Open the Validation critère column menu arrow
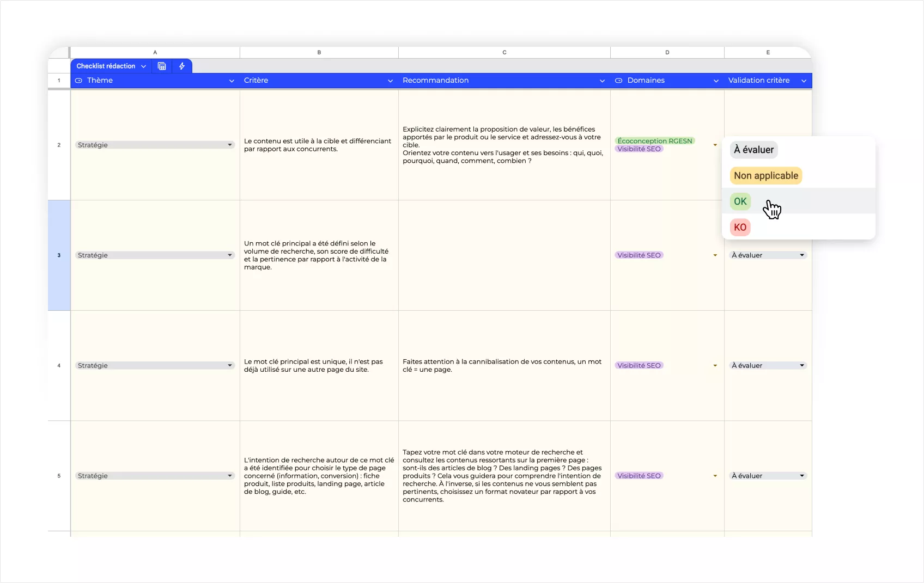Image resolution: width=924 pixels, height=583 pixels. point(804,81)
